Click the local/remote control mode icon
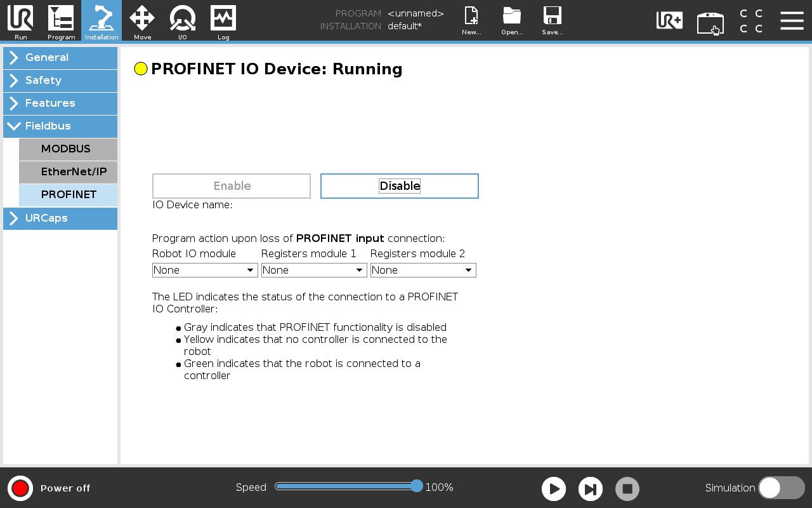The width and height of the screenshot is (812, 508). pos(710,23)
